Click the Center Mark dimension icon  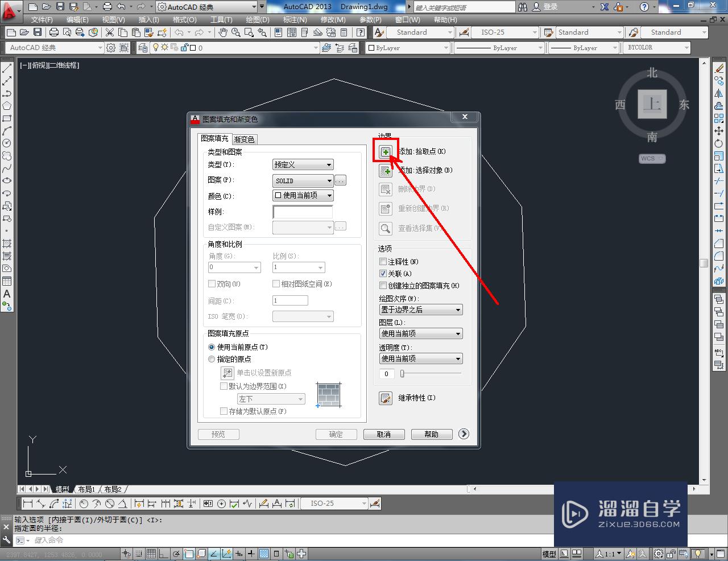(221, 504)
